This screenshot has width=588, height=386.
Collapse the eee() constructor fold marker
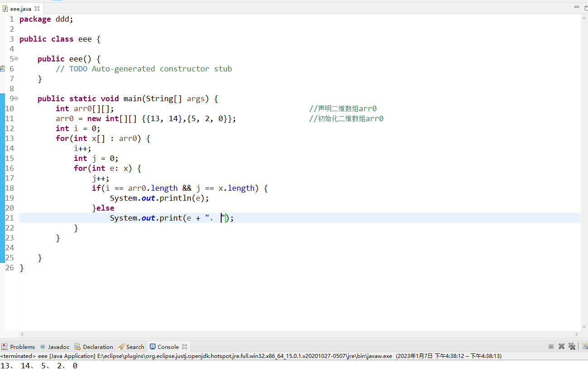pos(16,58)
